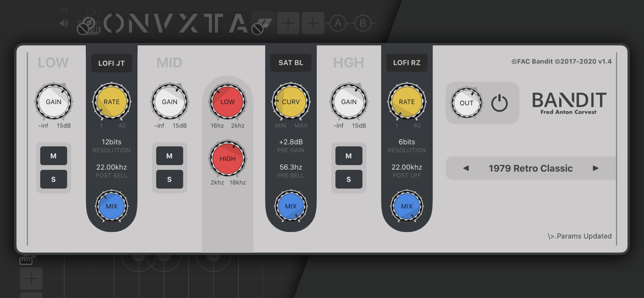Click the SAT BL effect selector
This screenshot has height=298, width=644.
tap(291, 63)
